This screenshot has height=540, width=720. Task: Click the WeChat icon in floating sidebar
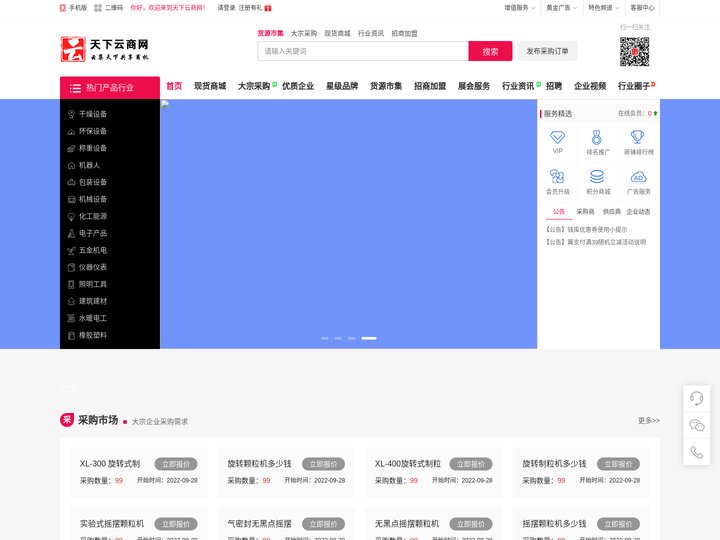tap(697, 425)
